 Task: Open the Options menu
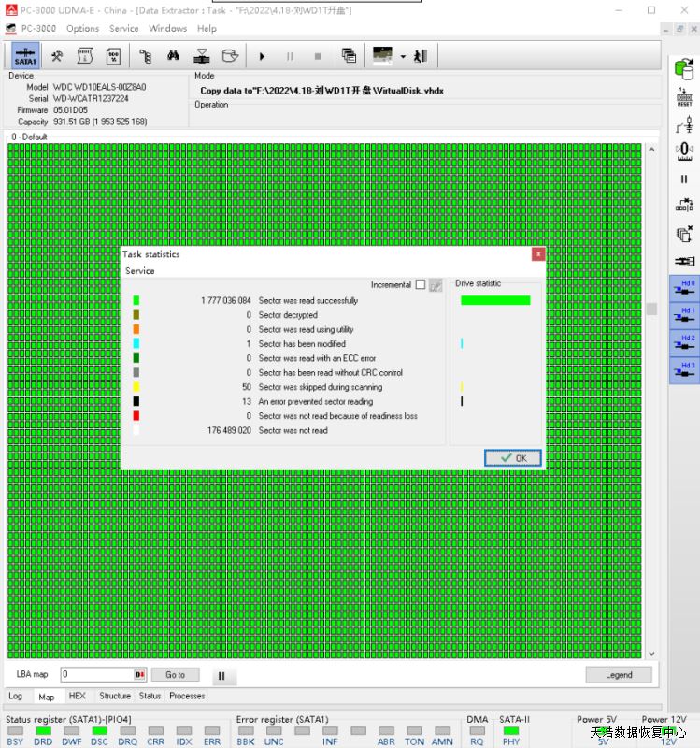pos(82,28)
